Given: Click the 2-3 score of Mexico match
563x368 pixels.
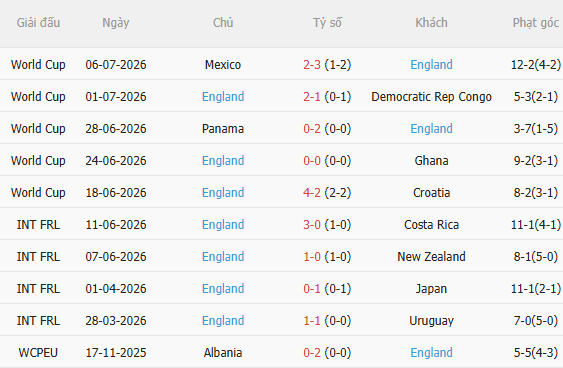Looking at the screenshot, I should click(312, 65).
